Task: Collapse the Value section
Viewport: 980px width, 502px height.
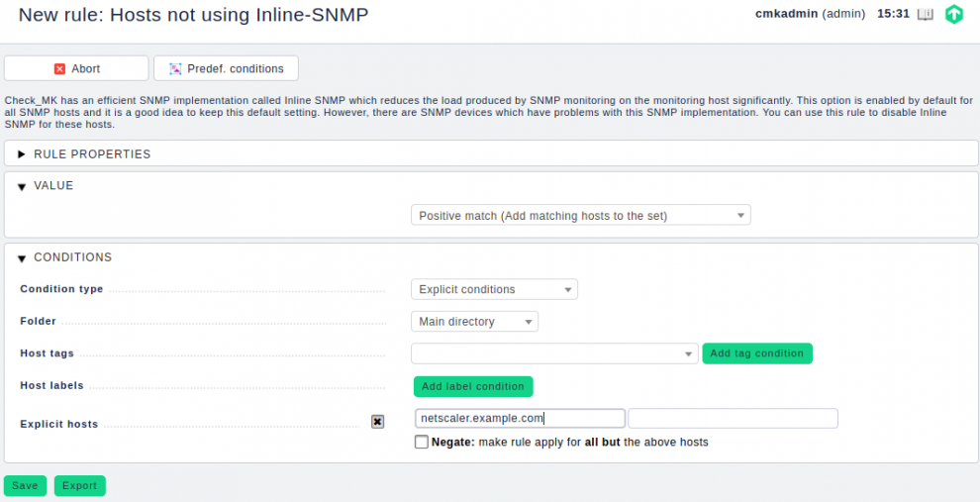Action: (22, 186)
